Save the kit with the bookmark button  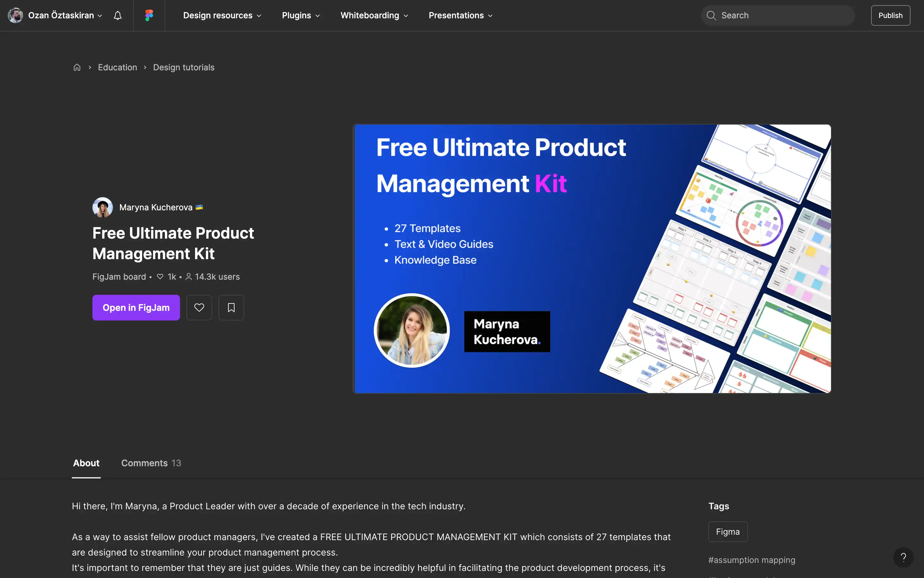pyautogui.click(x=231, y=307)
